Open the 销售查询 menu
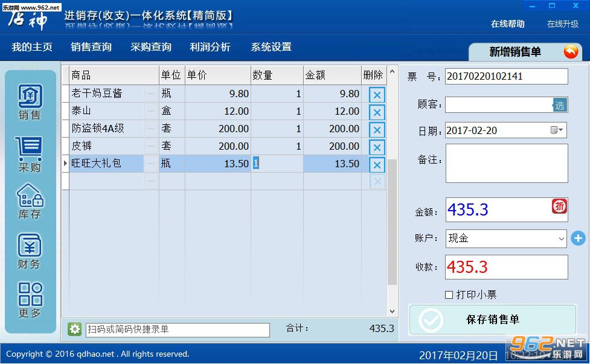 point(91,47)
